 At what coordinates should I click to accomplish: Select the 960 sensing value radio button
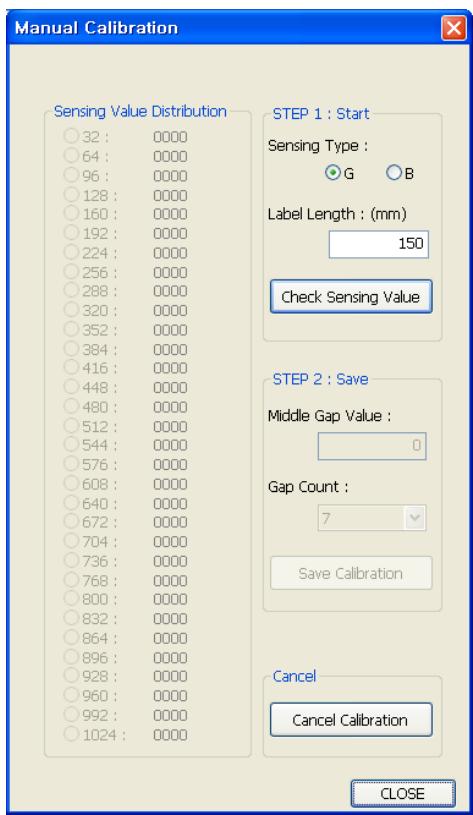(x=71, y=694)
